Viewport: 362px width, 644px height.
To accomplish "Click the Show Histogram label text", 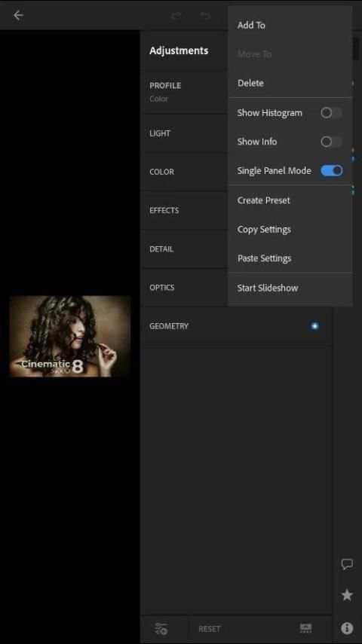I will [269, 113].
